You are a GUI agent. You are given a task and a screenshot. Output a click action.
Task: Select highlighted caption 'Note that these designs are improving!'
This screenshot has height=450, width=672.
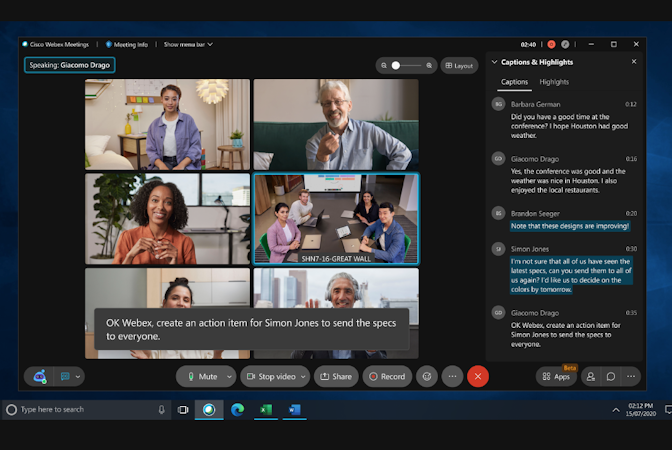click(x=570, y=226)
